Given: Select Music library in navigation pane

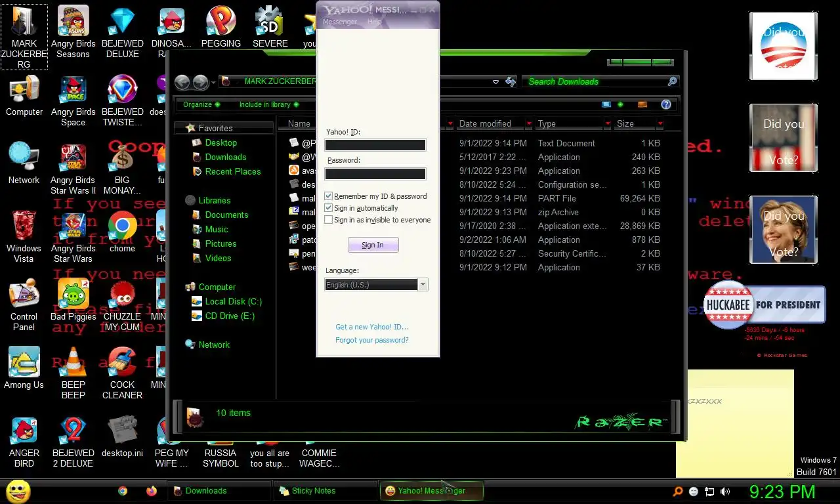Looking at the screenshot, I should (x=217, y=229).
